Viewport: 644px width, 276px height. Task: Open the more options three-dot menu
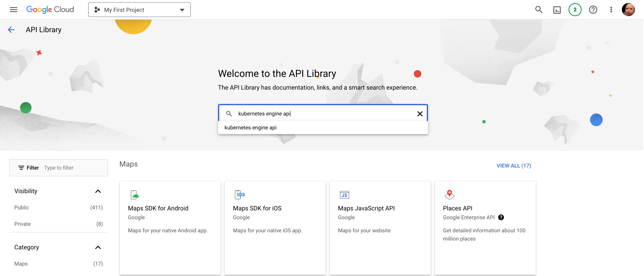(x=611, y=9)
